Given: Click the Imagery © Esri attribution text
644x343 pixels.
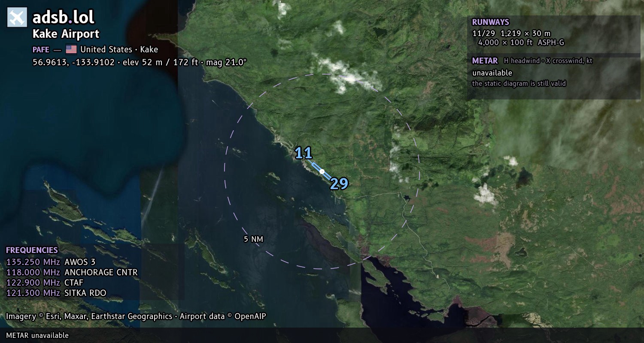Looking at the screenshot, I should (136, 316).
